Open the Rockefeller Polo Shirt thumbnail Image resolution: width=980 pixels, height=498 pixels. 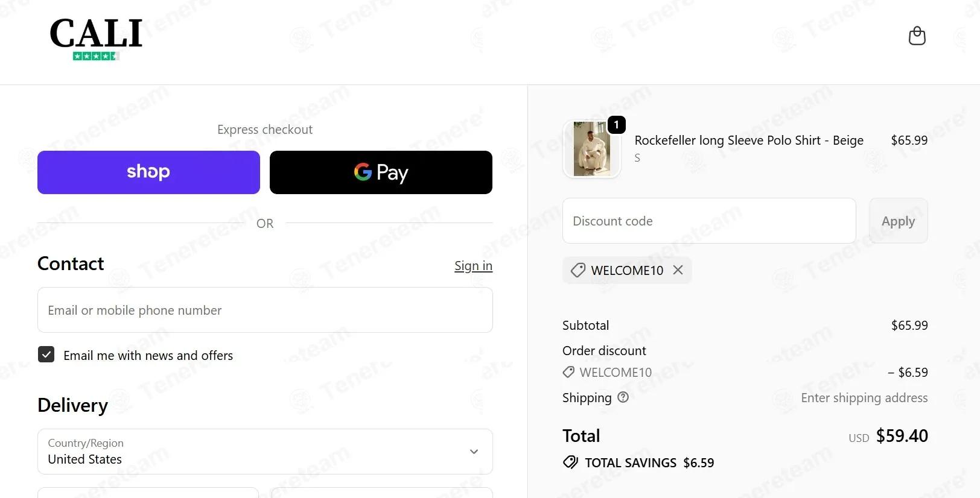[591, 149]
